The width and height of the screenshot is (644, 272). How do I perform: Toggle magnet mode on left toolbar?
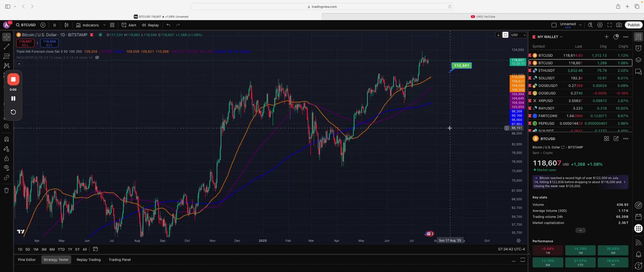[x=6, y=139]
